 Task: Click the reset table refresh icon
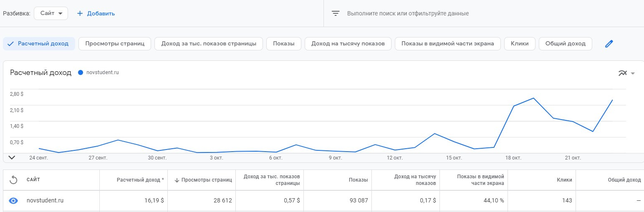point(13,180)
